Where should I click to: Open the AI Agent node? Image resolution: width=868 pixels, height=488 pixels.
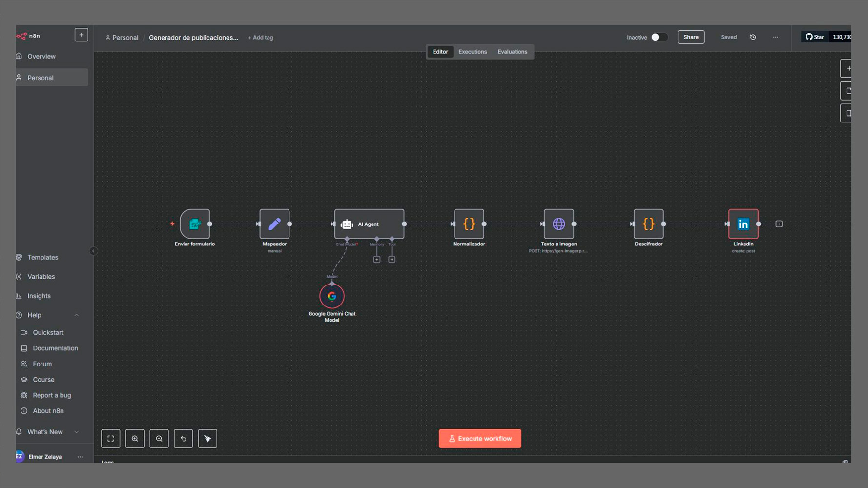(x=369, y=224)
